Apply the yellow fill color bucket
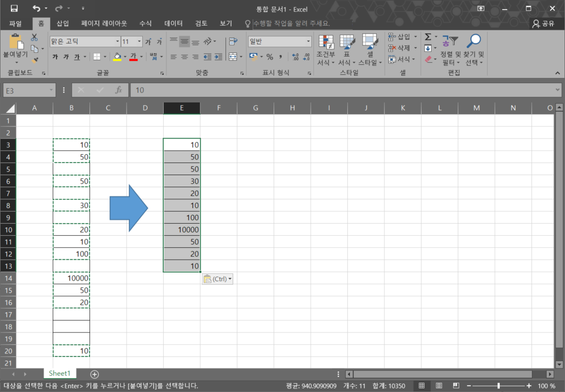The image size is (565, 392). tap(117, 56)
